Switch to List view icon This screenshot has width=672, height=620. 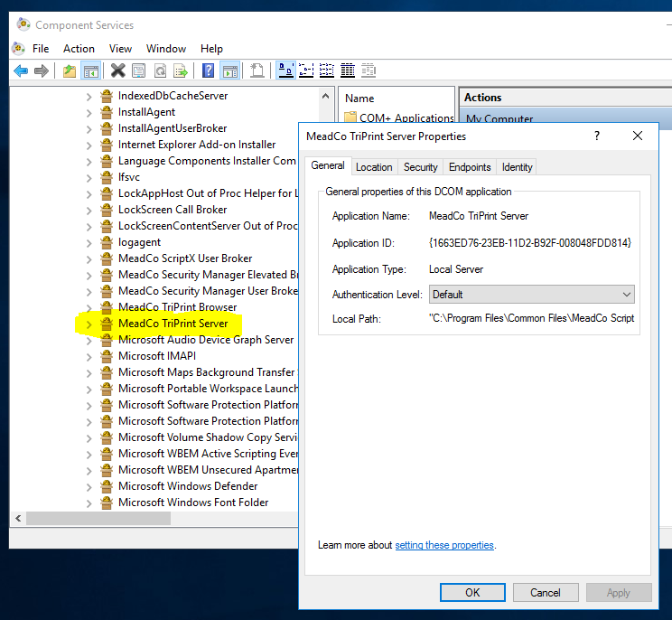tap(327, 70)
